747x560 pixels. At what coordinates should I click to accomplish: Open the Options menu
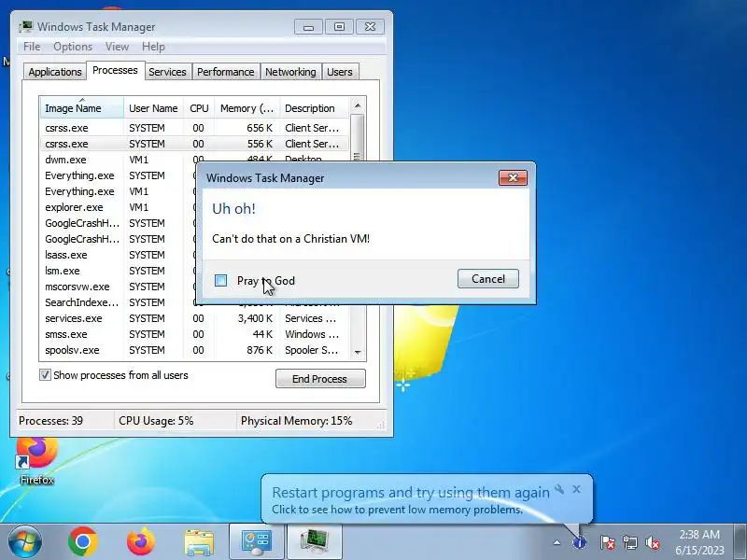(x=73, y=47)
